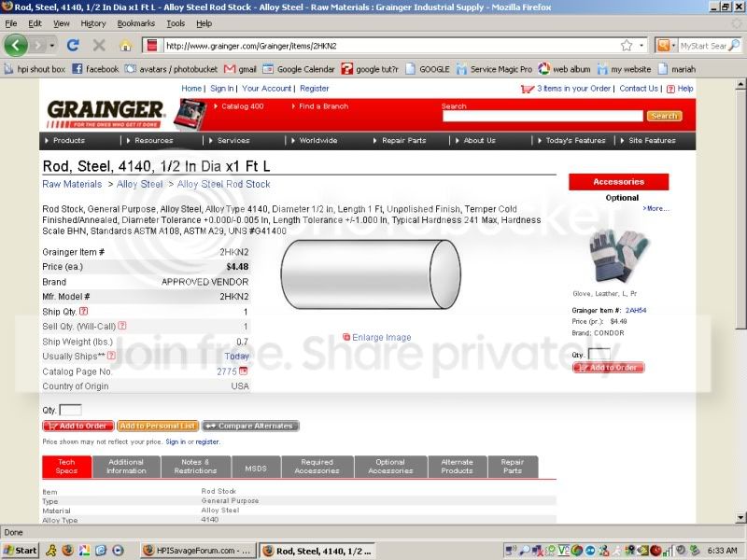Open glove item 2AH54 link
This screenshot has width=747, height=560.
[x=636, y=310]
